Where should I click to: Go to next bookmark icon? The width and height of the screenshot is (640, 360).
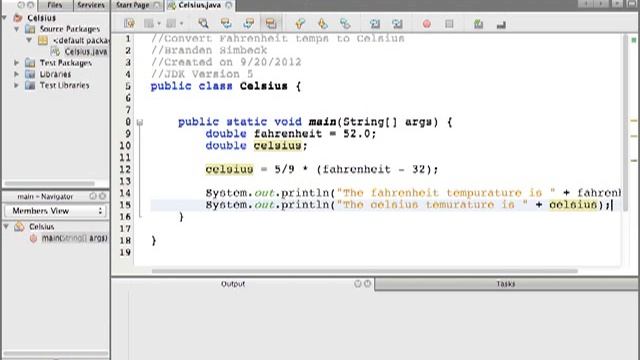click(323, 24)
